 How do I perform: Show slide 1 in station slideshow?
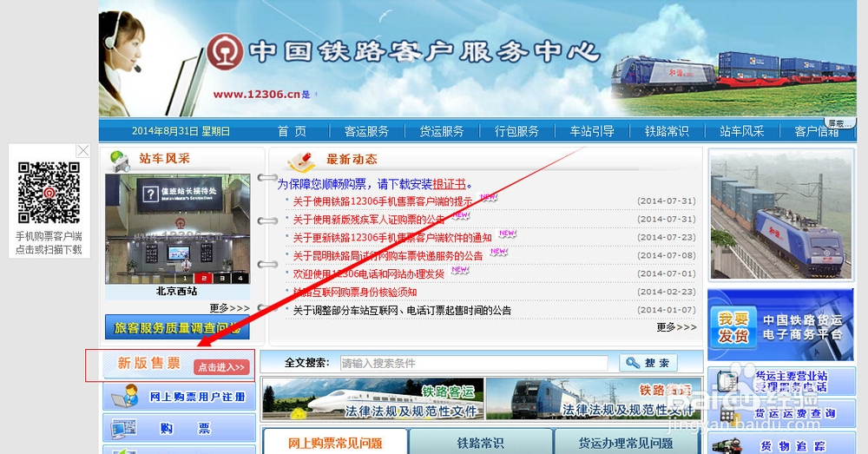point(186,278)
